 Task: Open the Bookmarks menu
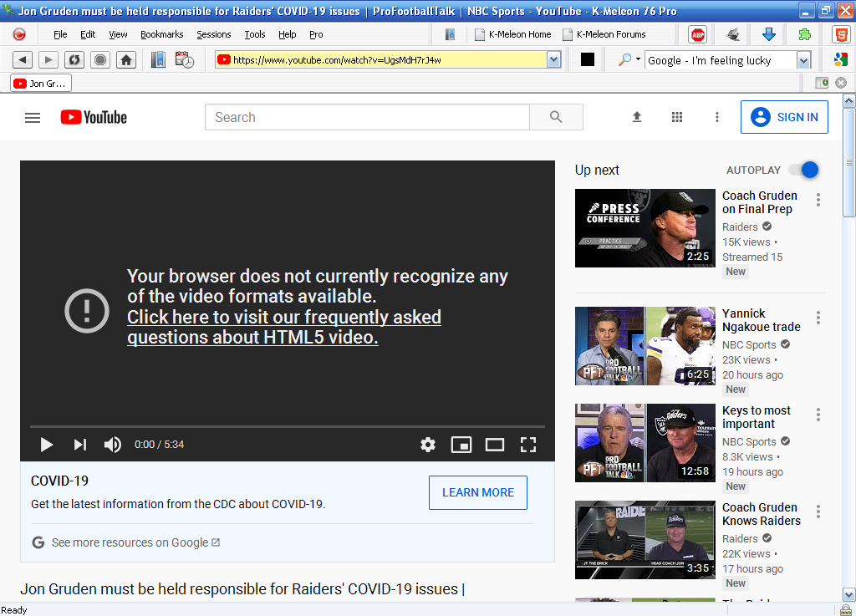tap(161, 34)
